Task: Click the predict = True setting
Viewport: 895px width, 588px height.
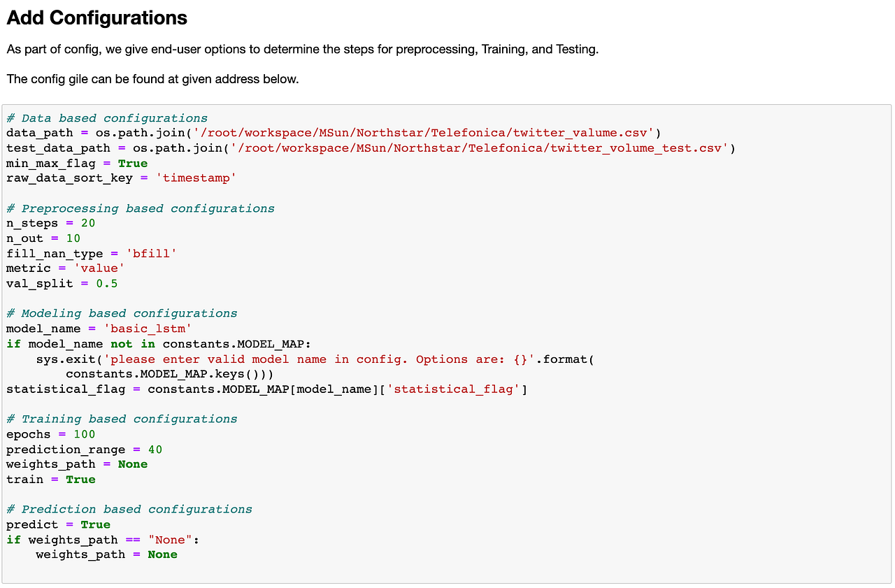Action: (96, 524)
